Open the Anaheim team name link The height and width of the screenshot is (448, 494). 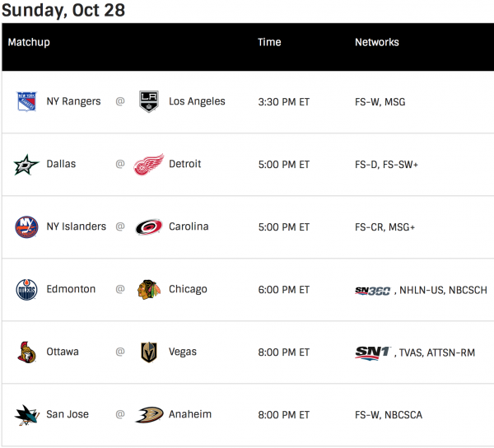[191, 415]
